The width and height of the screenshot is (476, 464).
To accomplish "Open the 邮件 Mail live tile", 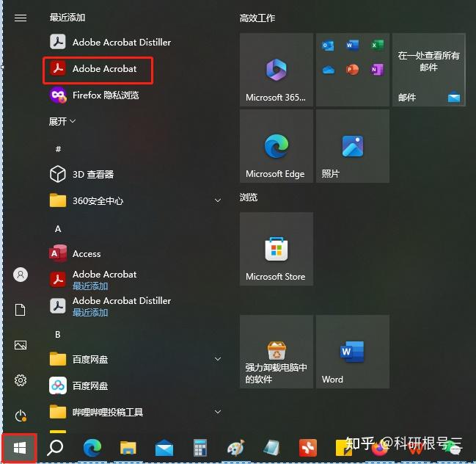I will pyautogui.click(x=428, y=70).
